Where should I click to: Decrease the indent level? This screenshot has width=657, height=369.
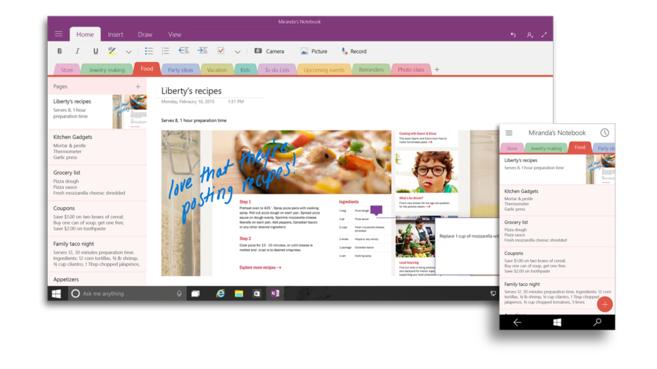click(x=184, y=51)
